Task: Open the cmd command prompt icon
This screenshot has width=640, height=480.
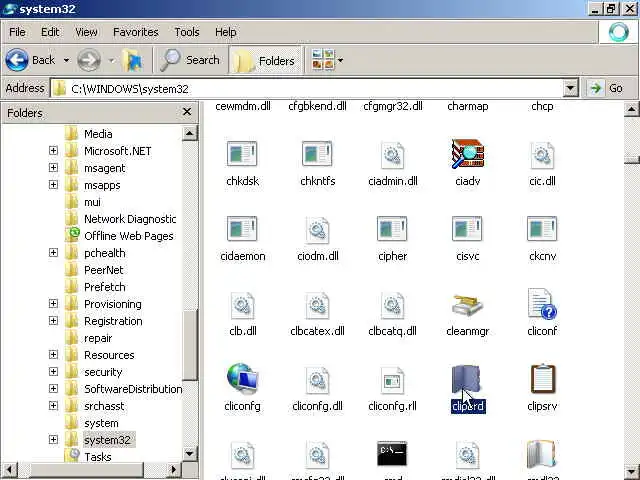Action: (392, 453)
